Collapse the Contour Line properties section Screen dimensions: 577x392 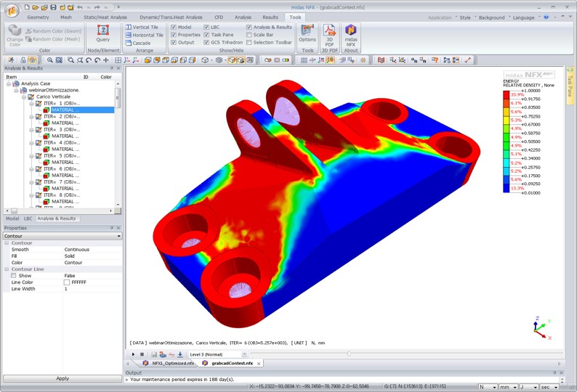[7, 269]
